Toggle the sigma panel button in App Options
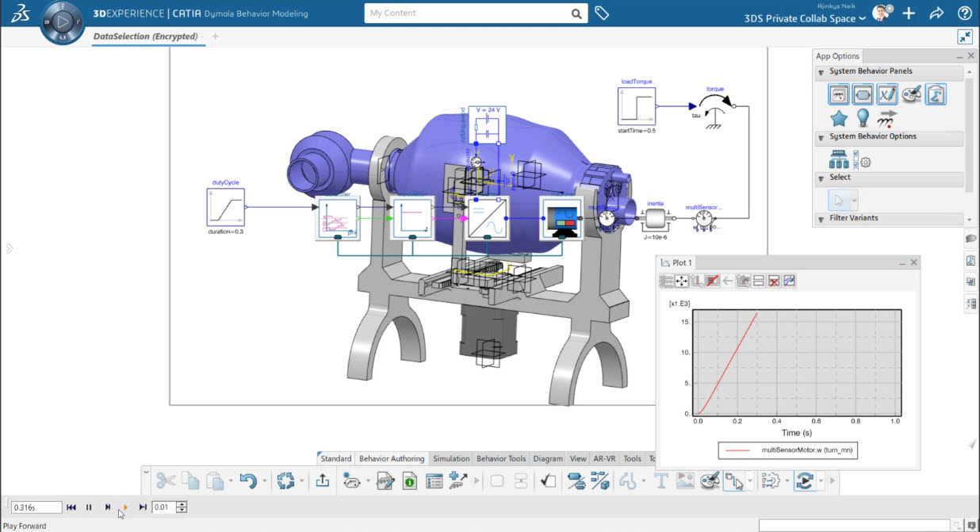The height and width of the screenshot is (532, 980). tap(936, 94)
